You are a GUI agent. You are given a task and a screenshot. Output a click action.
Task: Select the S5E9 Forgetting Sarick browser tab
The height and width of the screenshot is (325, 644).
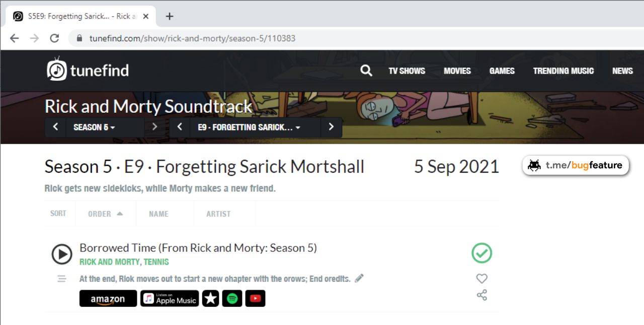[81, 16]
